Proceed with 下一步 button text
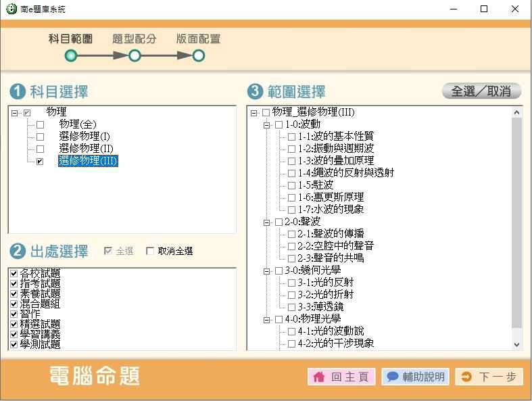This screenshot has height=401, width=532. coord(498,377)
